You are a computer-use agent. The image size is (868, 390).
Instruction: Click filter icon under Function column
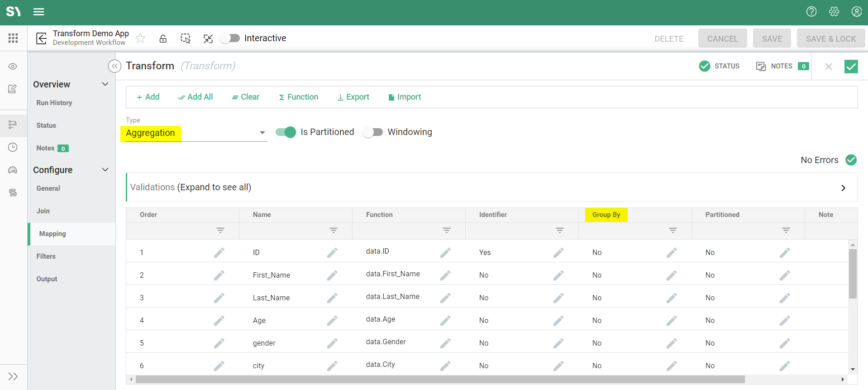pyautogui.click(x=446, y=231)
